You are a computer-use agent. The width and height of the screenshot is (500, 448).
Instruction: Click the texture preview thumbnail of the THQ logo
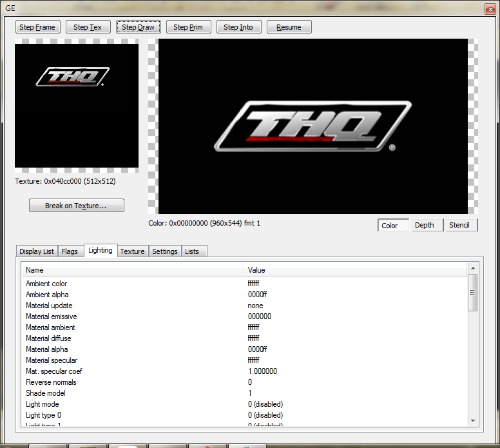point(76,106)
